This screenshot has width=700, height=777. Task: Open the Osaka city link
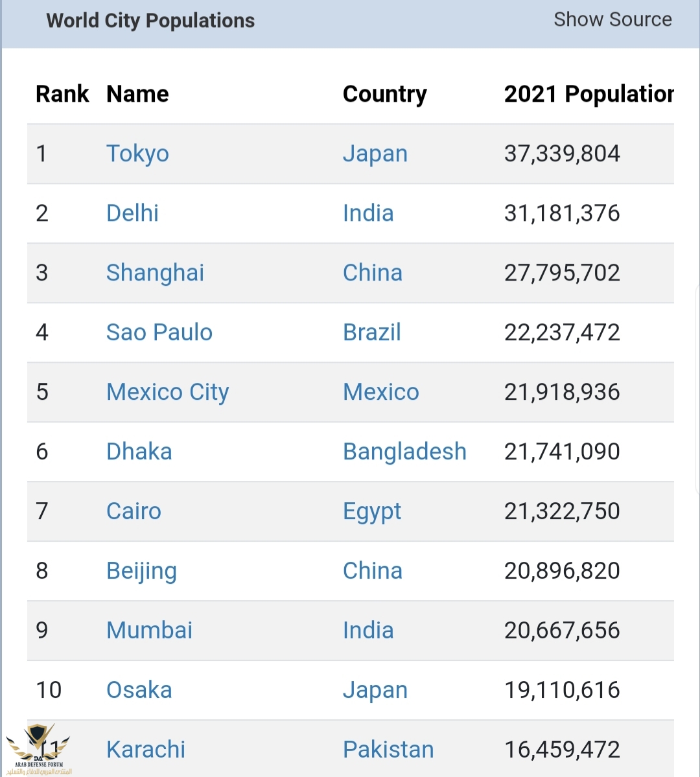(139, 690)
